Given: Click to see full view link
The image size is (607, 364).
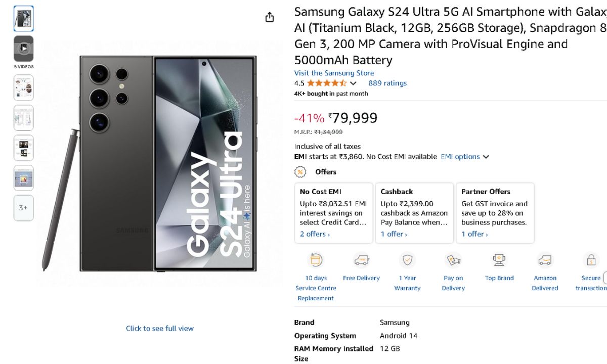Looking at the screenshot, I should coord(160,329).
